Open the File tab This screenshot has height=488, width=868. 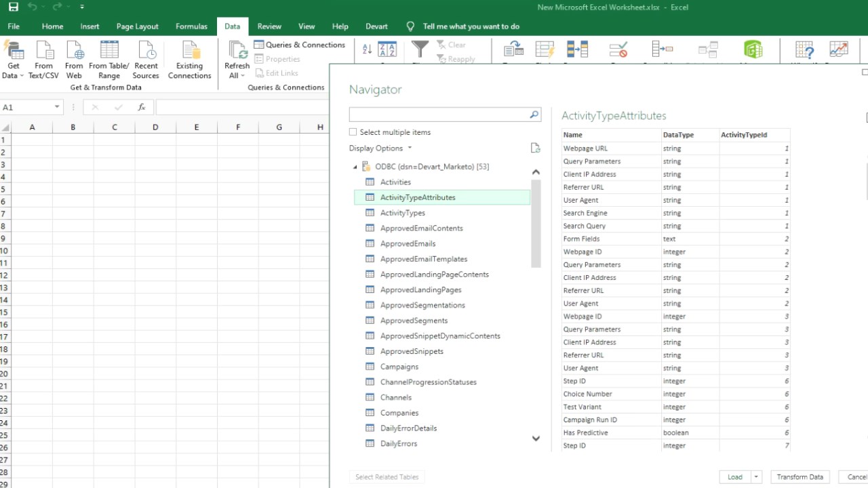[x=14, y=26]
